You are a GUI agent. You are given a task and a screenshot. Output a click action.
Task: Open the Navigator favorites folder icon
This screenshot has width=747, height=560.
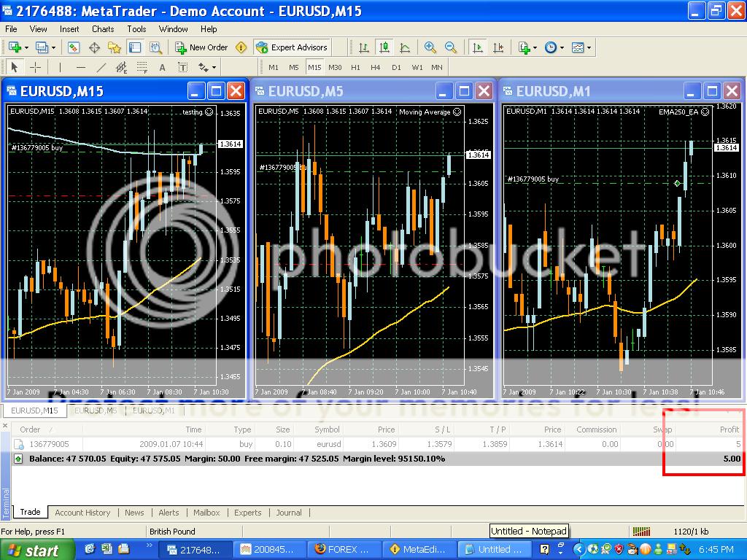click(115, 47)
